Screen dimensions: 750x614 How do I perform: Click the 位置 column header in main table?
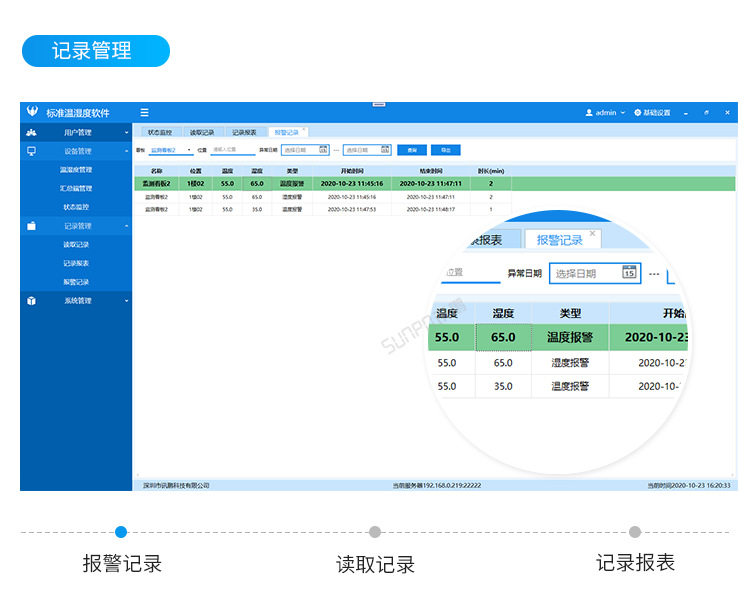[196, 171]
